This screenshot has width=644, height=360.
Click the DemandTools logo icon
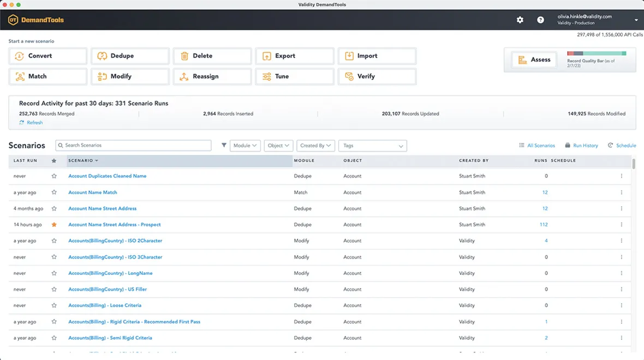[13, 20]
